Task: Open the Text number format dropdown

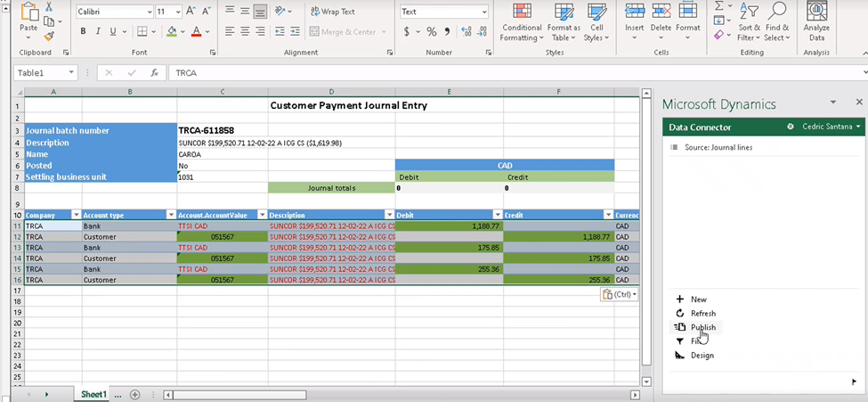Action: [x=484, y=12]
